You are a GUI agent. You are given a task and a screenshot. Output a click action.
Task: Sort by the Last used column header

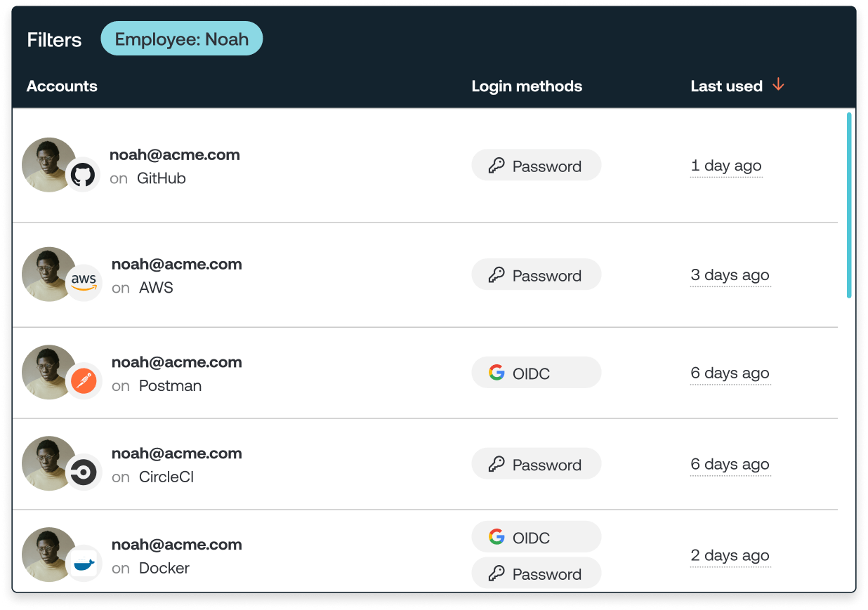coord(726,86)
